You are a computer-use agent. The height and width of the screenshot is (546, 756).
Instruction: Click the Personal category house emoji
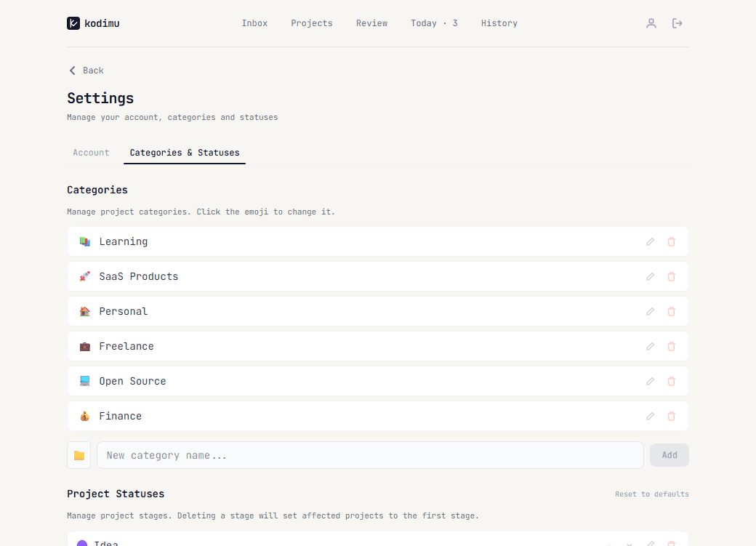[x=85, y=312]
